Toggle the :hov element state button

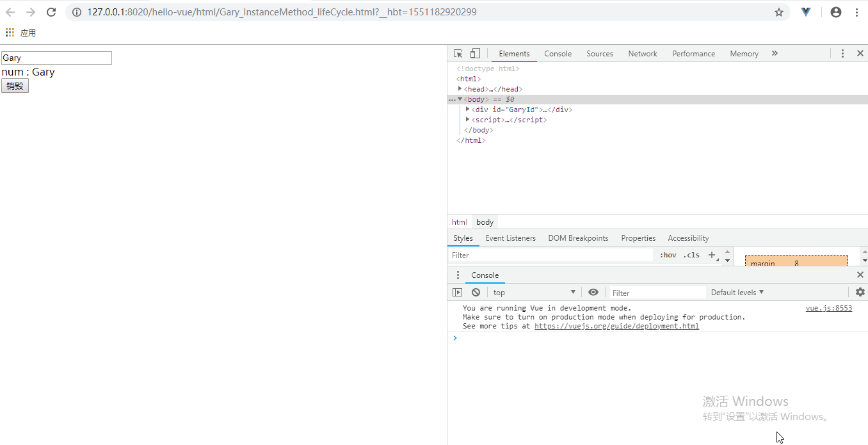(x=668, y=255)
